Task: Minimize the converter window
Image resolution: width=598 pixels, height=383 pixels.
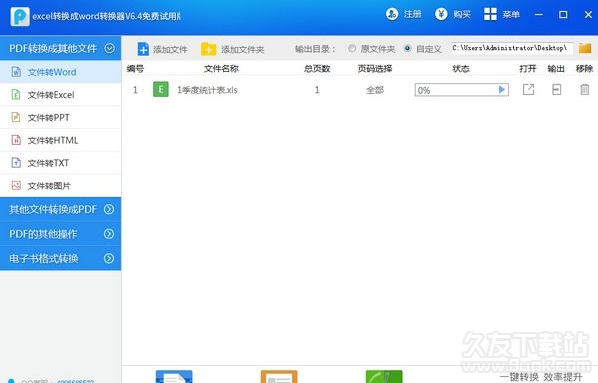Action: [539, 14]
